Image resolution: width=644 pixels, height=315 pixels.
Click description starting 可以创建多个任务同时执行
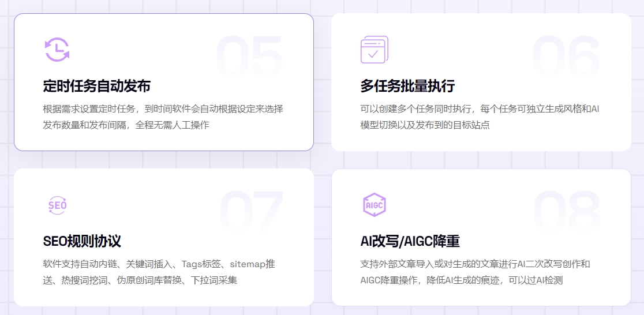coord(481,117)
